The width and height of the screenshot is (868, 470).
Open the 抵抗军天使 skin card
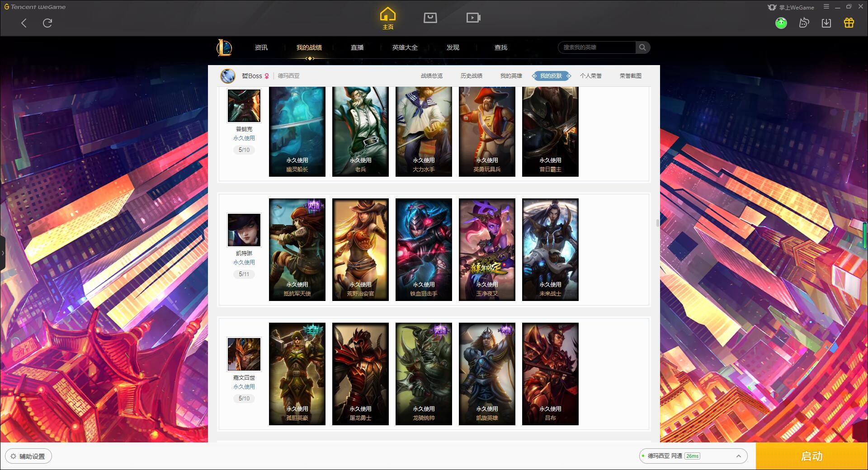point(297,250)
